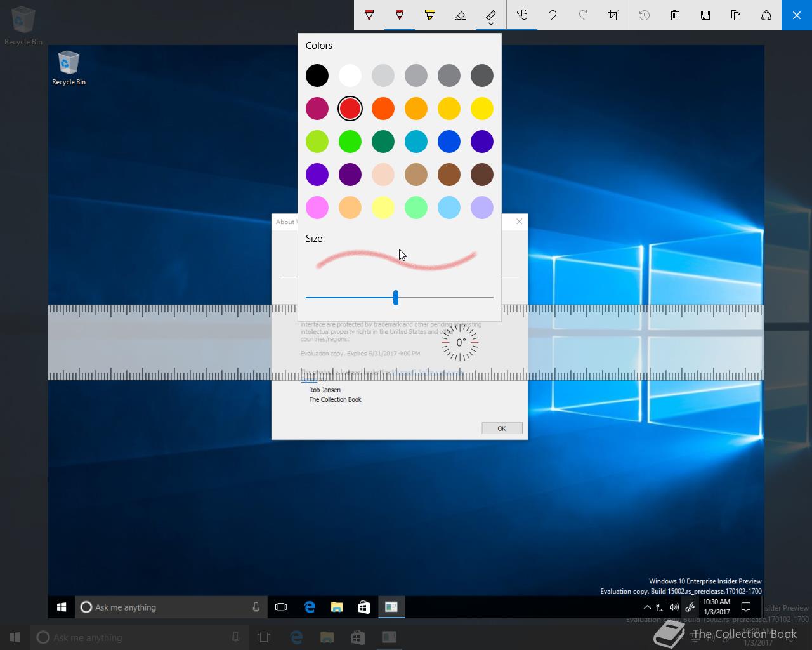Undo the last stroke
This screenshot has width=812, height=650.
click(x=553, y=15)
